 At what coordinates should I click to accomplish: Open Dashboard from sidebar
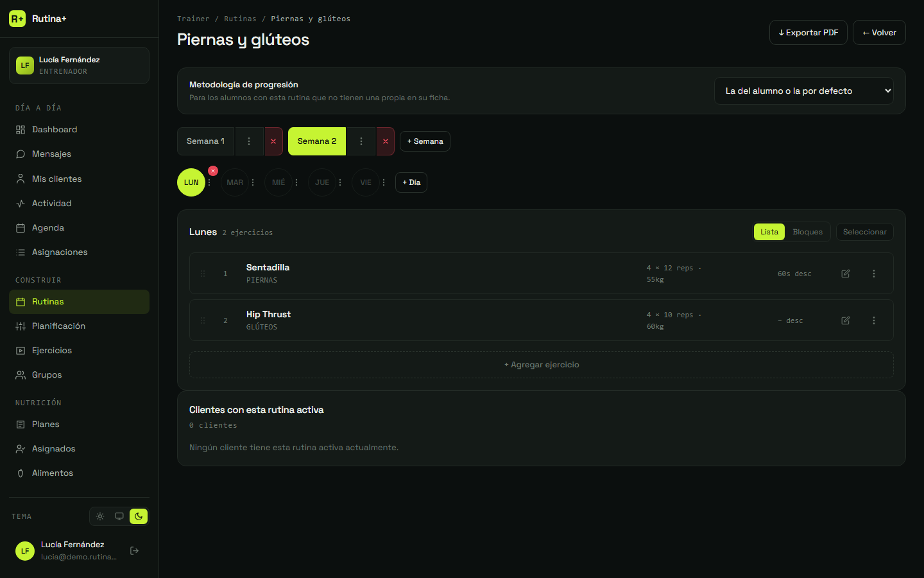point(79,130)
